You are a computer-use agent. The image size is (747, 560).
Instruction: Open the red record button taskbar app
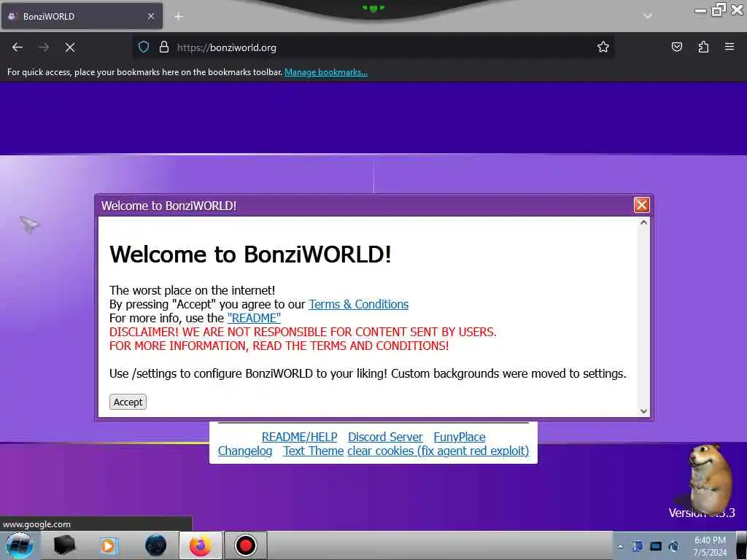[x=245, y=545]
